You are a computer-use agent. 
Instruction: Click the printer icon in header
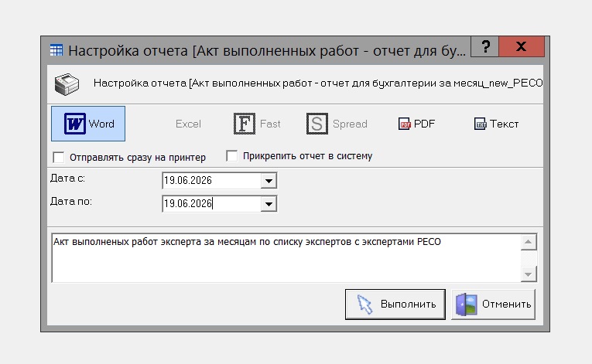point(67,83)
